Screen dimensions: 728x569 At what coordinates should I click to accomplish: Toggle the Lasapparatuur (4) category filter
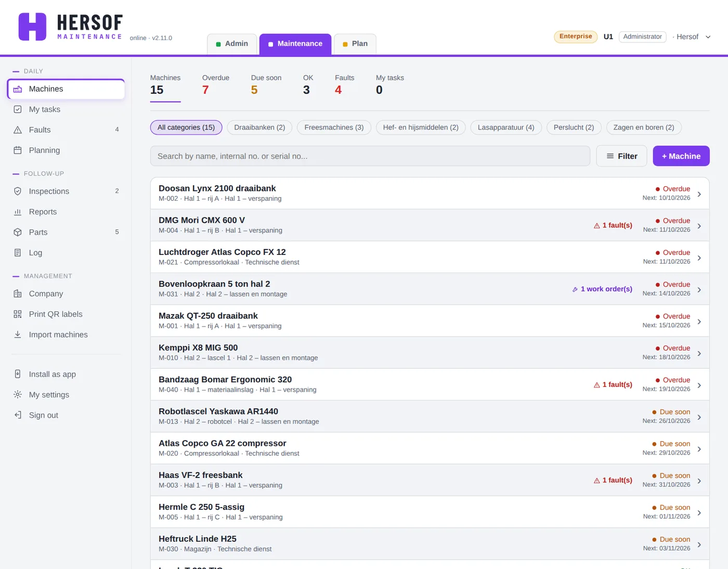(x=506, y=127)
